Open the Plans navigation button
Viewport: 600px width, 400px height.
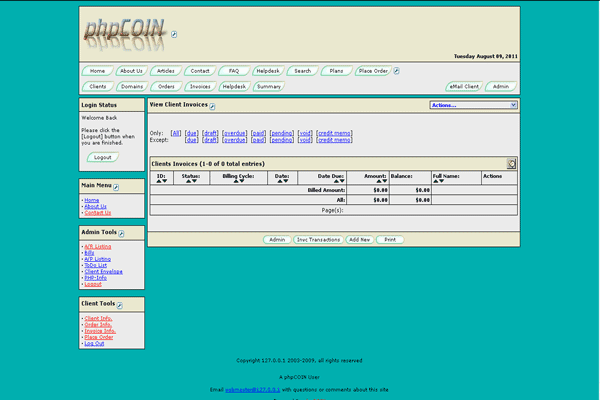tap(336, 71)
